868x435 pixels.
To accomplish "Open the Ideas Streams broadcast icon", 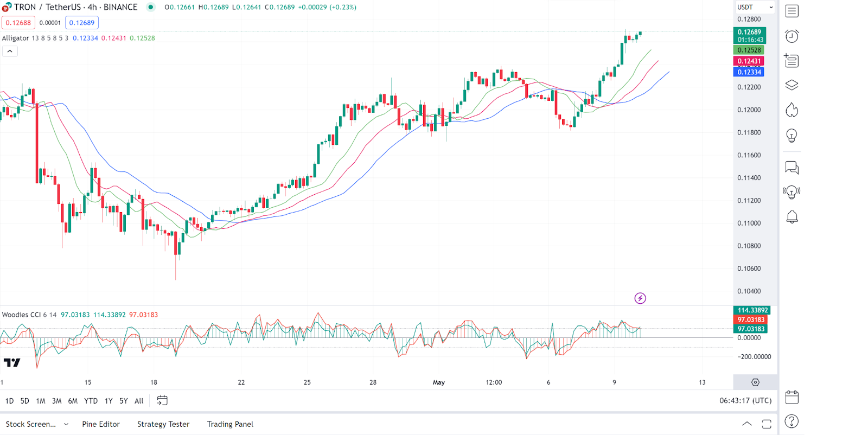I will [792, 192].
